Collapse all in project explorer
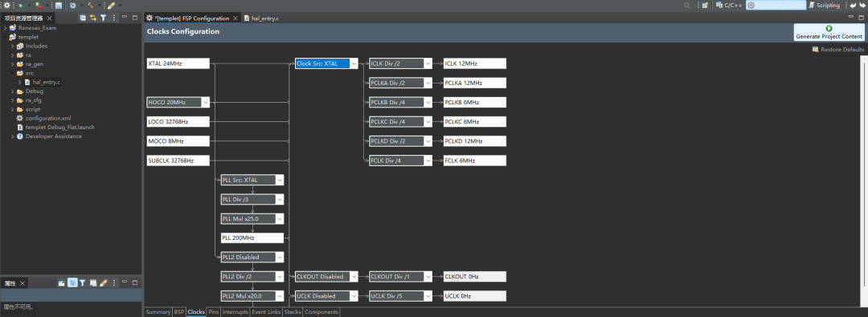868x317 pixels. coord(83,18)
